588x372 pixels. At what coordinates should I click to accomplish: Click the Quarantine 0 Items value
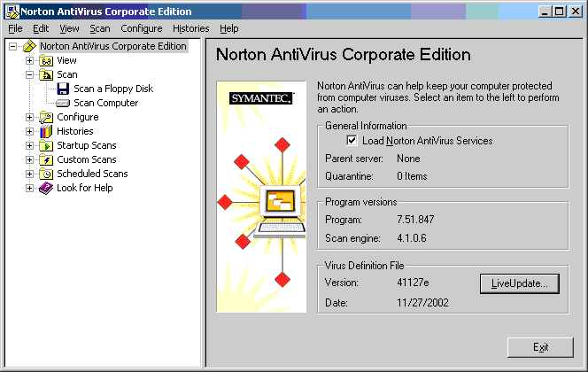coord(412,176)
